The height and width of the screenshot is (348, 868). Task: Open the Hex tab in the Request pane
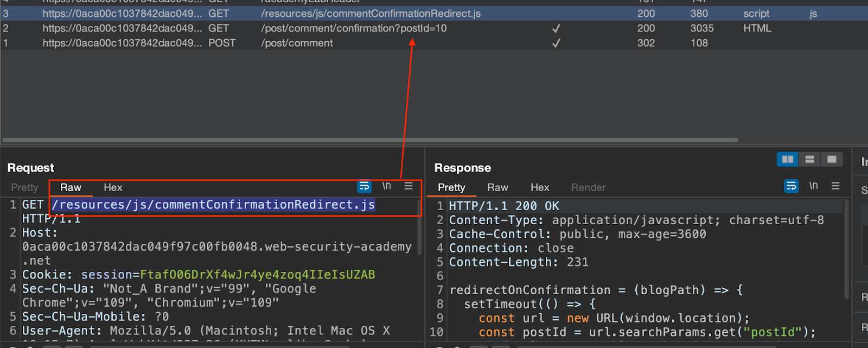point(113,187)
